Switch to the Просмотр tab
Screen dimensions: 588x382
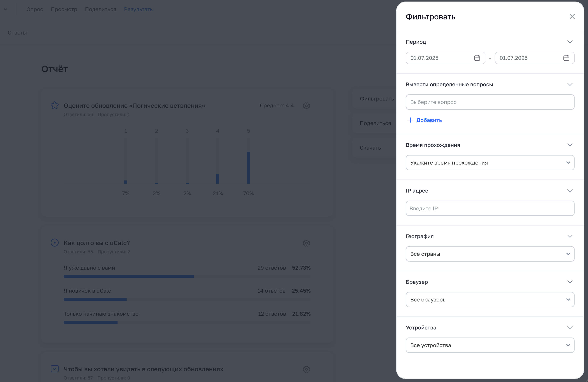[64, 9]
